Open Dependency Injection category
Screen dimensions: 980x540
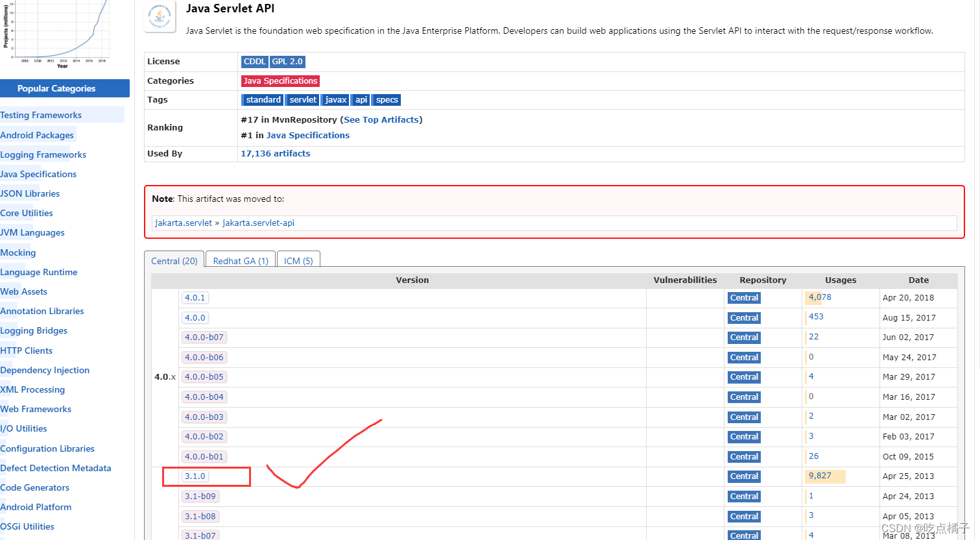[45, 370]
